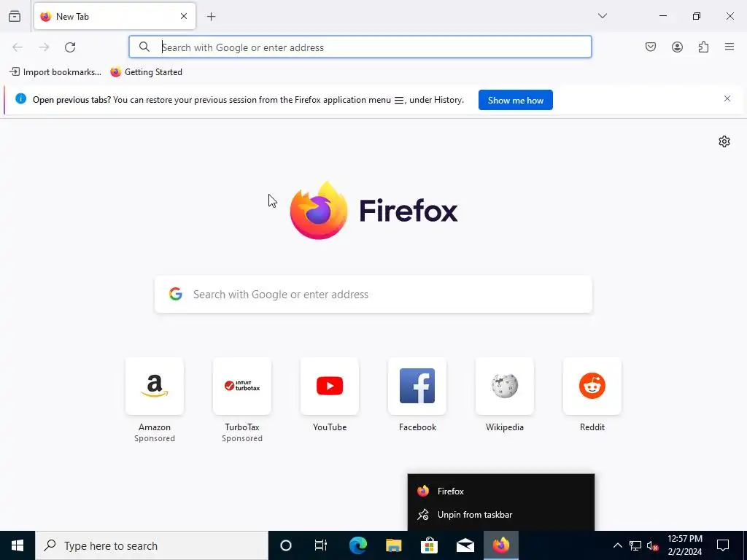This screenshot has width=747, height=560.
Task: Choose Unpin from taskbar
Action: (501, 515)
